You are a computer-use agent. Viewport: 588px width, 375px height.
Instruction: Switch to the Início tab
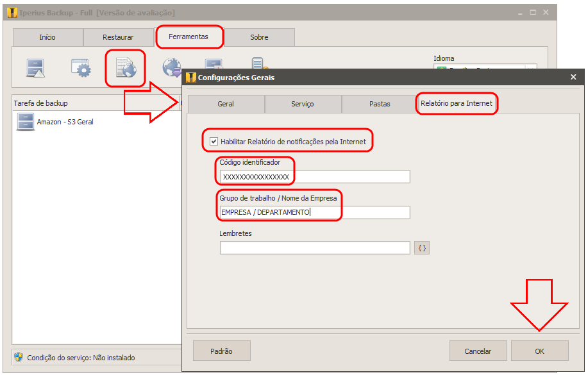click(x=47, y=37)
